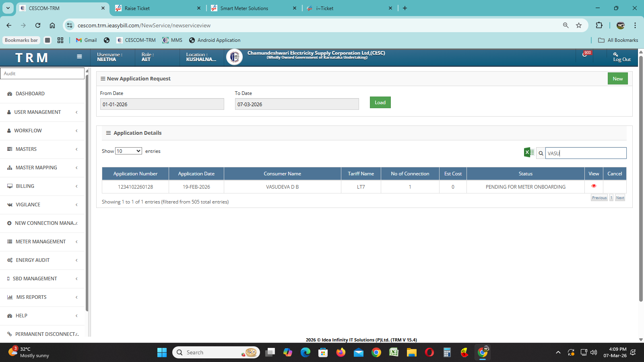Open the MIS REPORTS menu item

point(42,297)
